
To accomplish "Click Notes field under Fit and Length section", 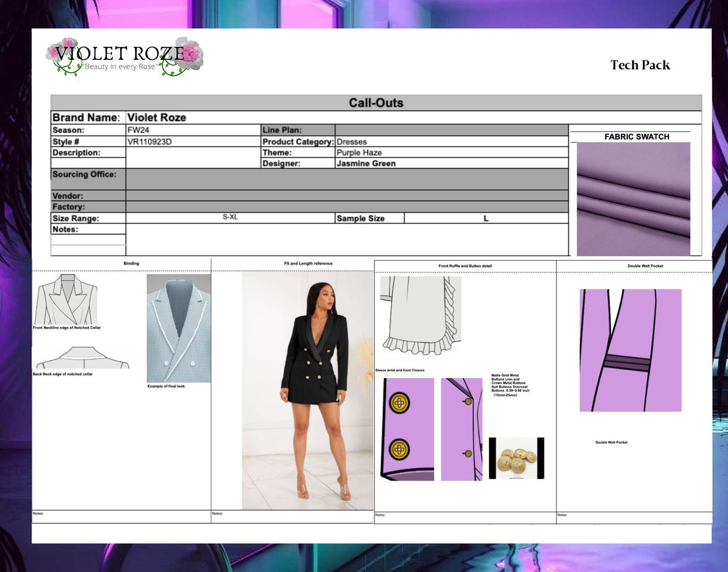I will [x=292, y=516].
